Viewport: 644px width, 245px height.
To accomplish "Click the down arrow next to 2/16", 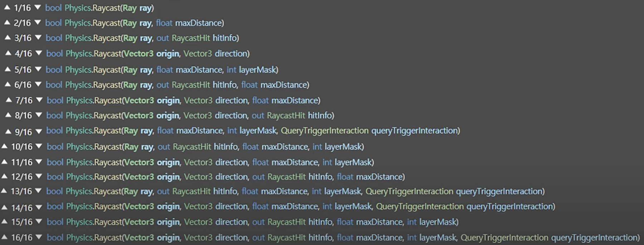I will point(38,22).
